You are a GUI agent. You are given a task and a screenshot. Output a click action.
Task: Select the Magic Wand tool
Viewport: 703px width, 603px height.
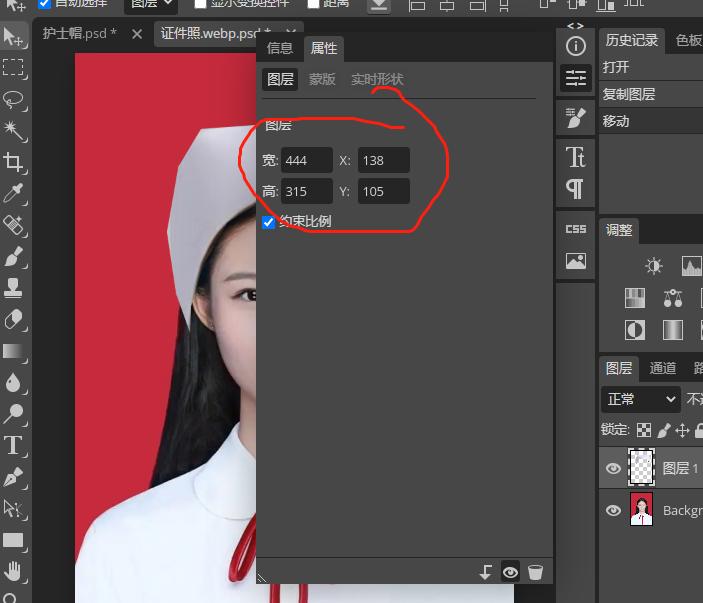pos(14,130)
